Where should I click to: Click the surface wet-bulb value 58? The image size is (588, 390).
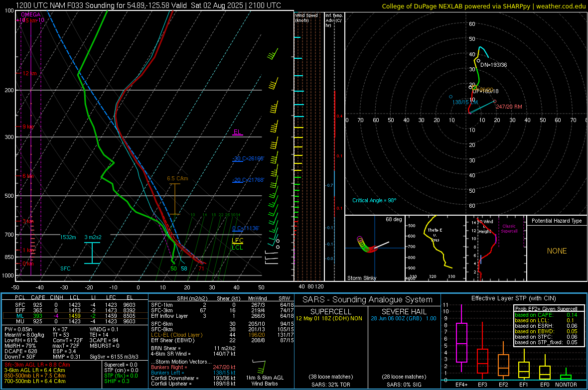pos(184,268)
